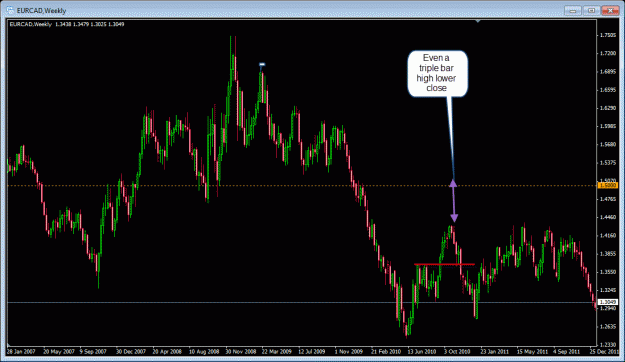Click the 1.2330 price axis label
The image size is (625, 362).
pyautogui.click(x=608, y=344)
